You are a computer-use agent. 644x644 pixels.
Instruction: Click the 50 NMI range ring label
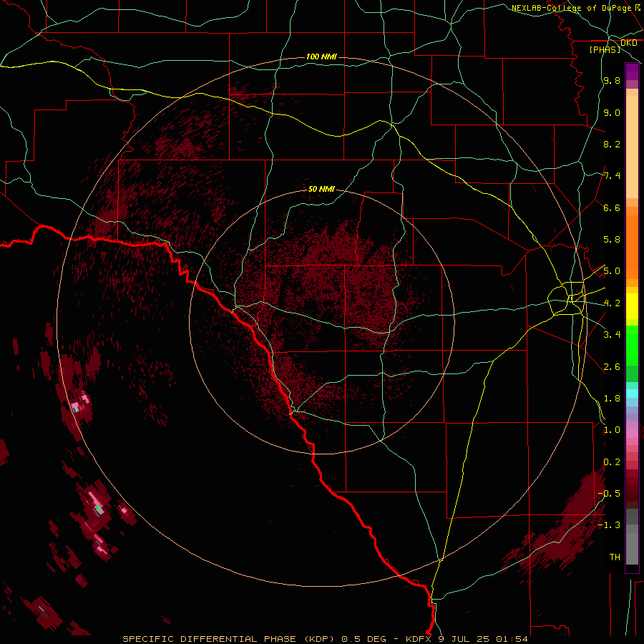coord(321,189)
